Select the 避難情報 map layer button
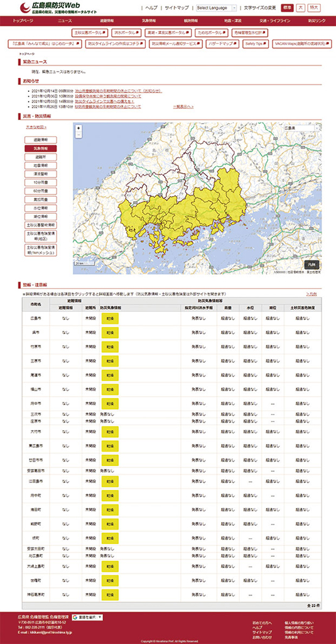This screenshot has width=336, height=644. tap(41, 140)
